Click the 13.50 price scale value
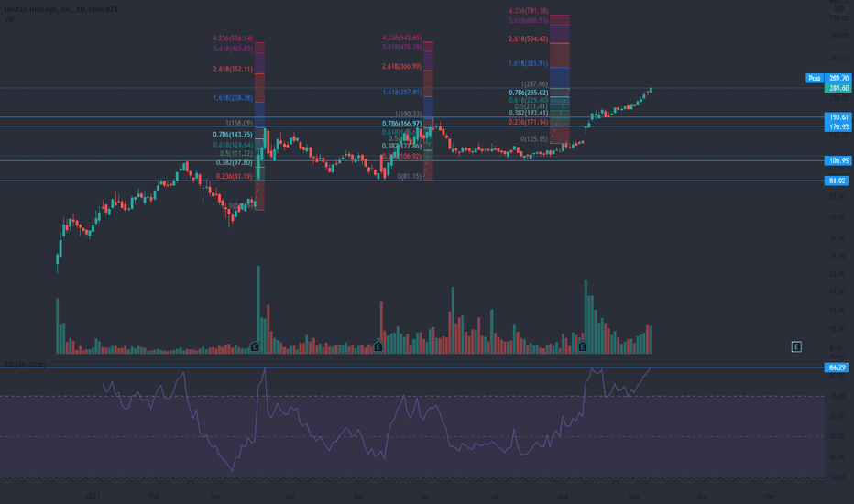This screenshot has height=504, width=854. point(838,311)
